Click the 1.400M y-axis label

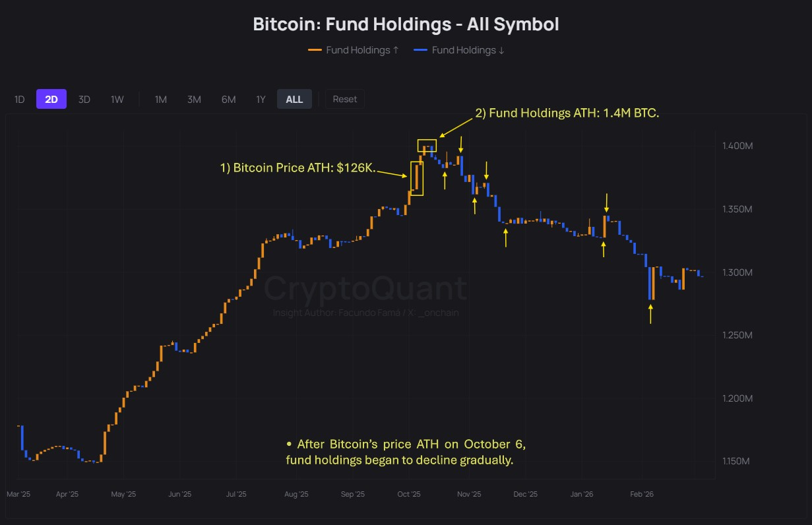click(739, 146)
